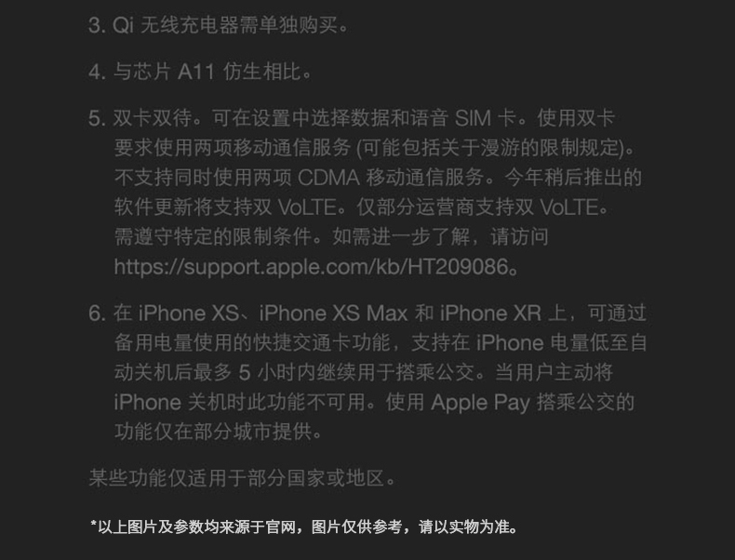The height and width of the screenshot is (560, 735).
Task: Click footnote 6 starting with 在 iPhone XS
Action: point(367,313)
